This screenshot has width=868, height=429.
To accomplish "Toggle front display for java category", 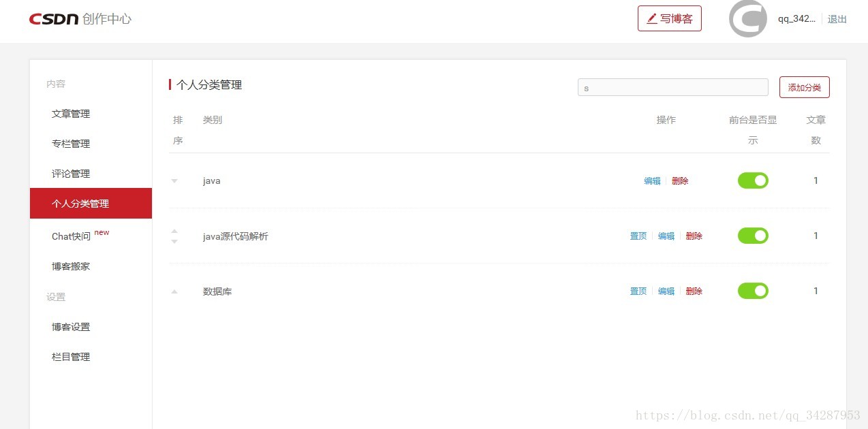I will pyautogui.click(x=753, y=180).
